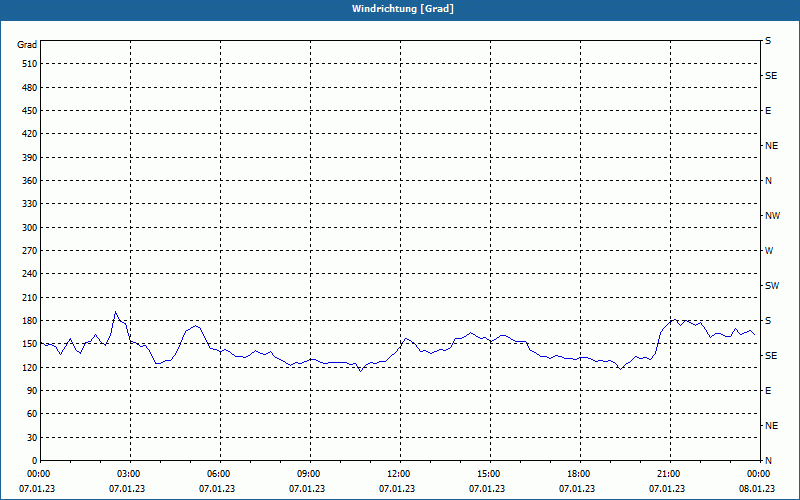800x500 pixels.
Task: Select the 480 y-axis tick label
Action: [30, 87]
